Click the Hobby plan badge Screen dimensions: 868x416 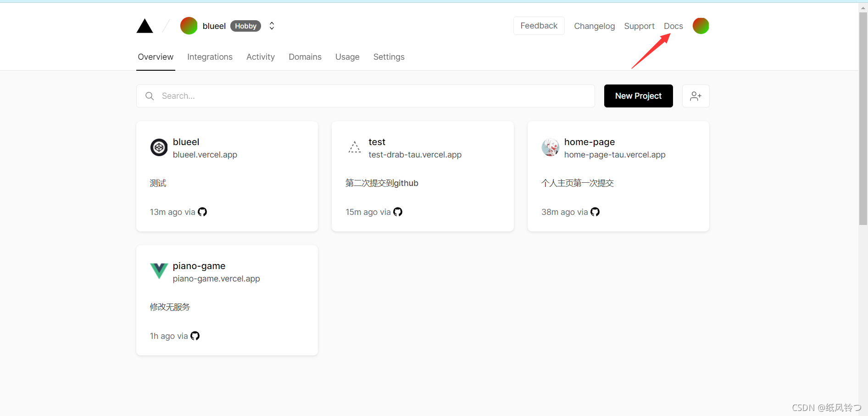tap(245, 26)
